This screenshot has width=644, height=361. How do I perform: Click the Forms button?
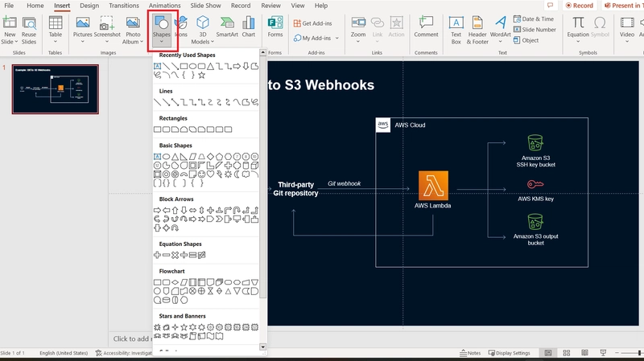point(275,27)
